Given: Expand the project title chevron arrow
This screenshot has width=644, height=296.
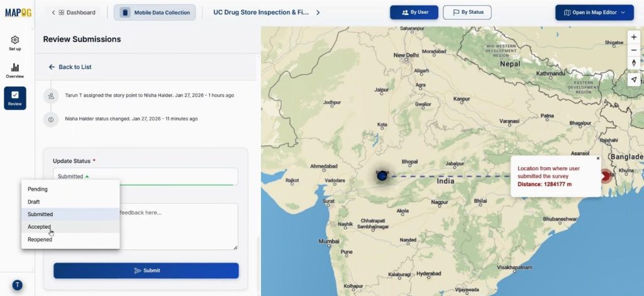Looking at the screenshot, I should (318, 13).
